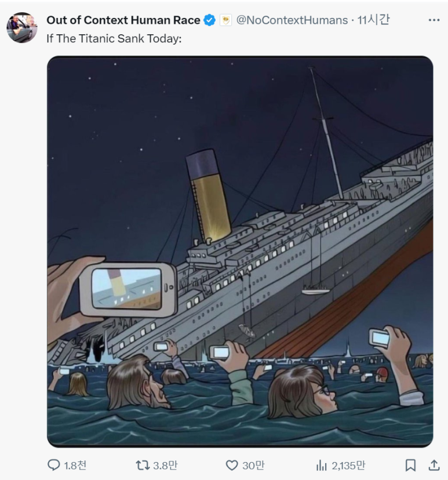The image size is (448, 480).
Task: Bookmark this post
Action: pos(410,466)
